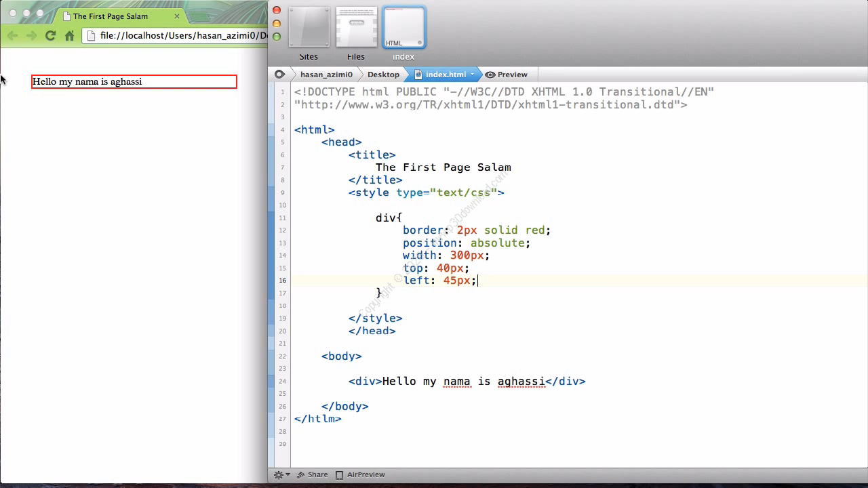Click the eye icon at path bar start
This screenshot has height=488, width=868.
[279, 75]
